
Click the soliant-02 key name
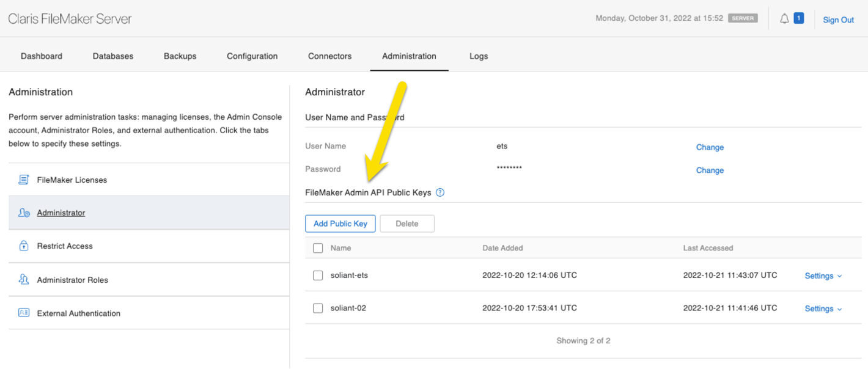click(x=348, y=309)
